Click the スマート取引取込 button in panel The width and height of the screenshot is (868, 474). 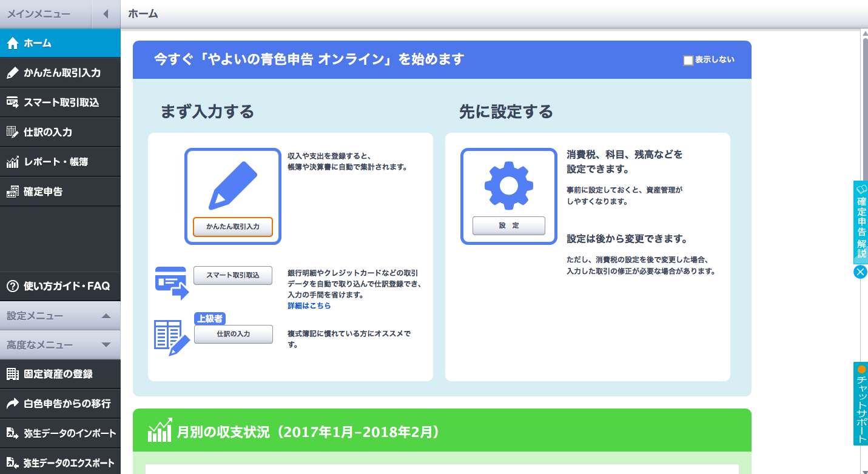(233, 275)
